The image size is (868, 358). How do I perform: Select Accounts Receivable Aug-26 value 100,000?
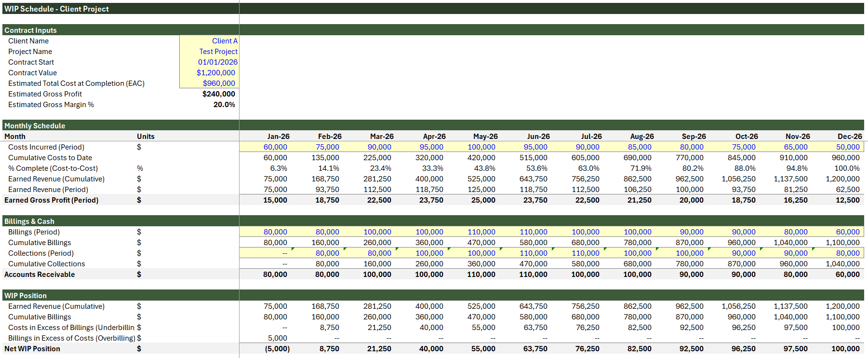[x=638, y=275]
